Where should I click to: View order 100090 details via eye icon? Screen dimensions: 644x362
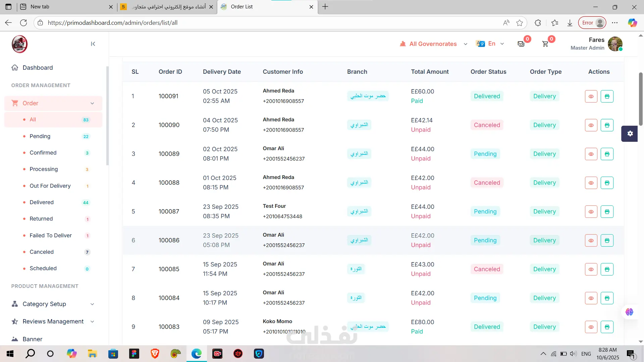point(591,125)
